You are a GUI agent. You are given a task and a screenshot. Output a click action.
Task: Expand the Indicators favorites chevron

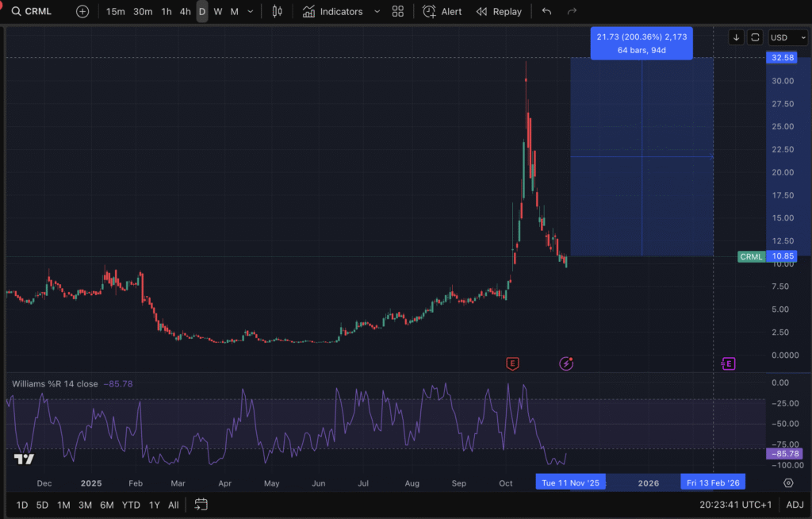[x=377, y=12]
